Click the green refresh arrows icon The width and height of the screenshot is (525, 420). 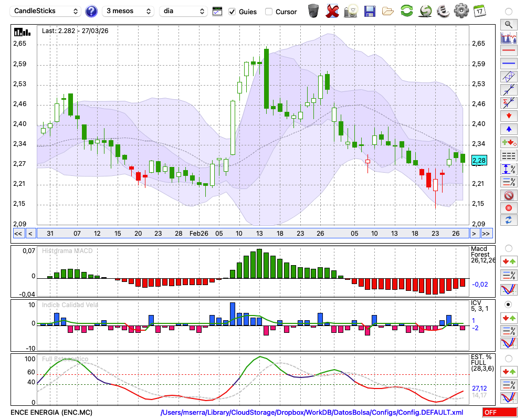click(406, 10)
